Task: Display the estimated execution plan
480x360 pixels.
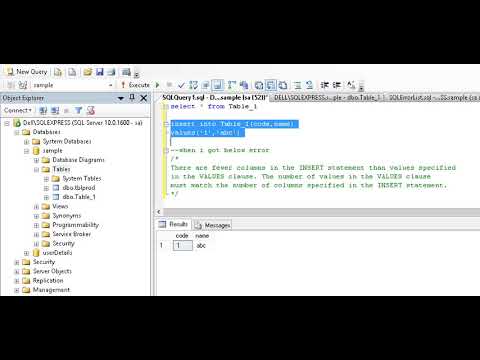Action: click(x=194, y=85)
